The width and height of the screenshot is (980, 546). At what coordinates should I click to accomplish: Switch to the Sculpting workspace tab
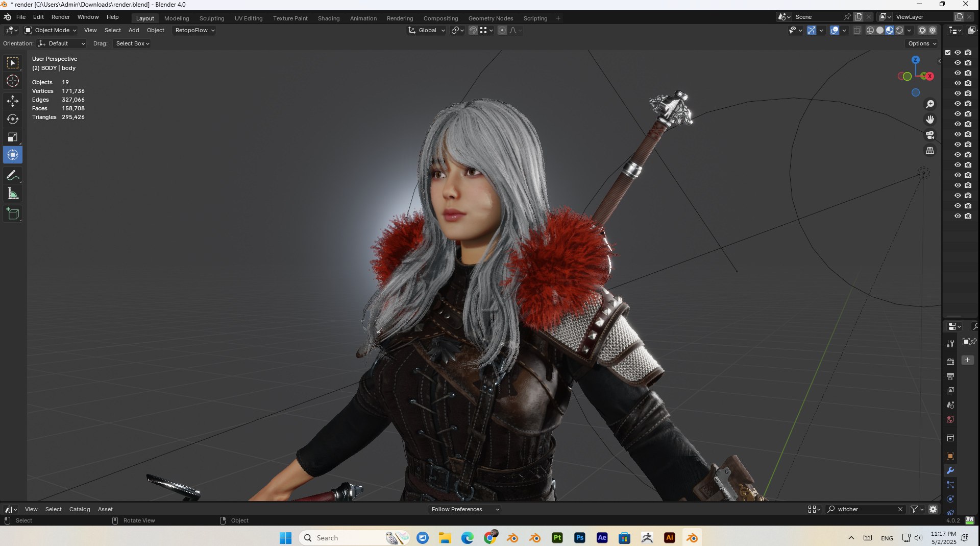(x=212, y=18)
